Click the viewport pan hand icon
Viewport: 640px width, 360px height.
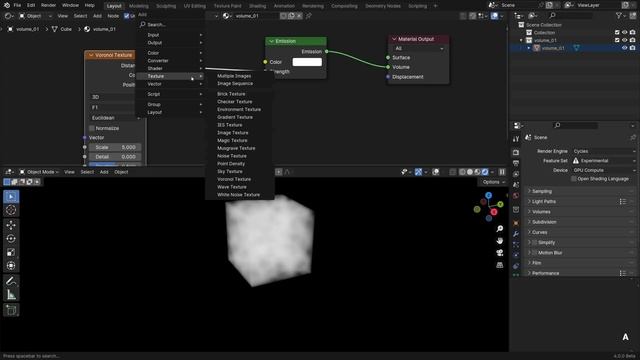click(499, 241)
